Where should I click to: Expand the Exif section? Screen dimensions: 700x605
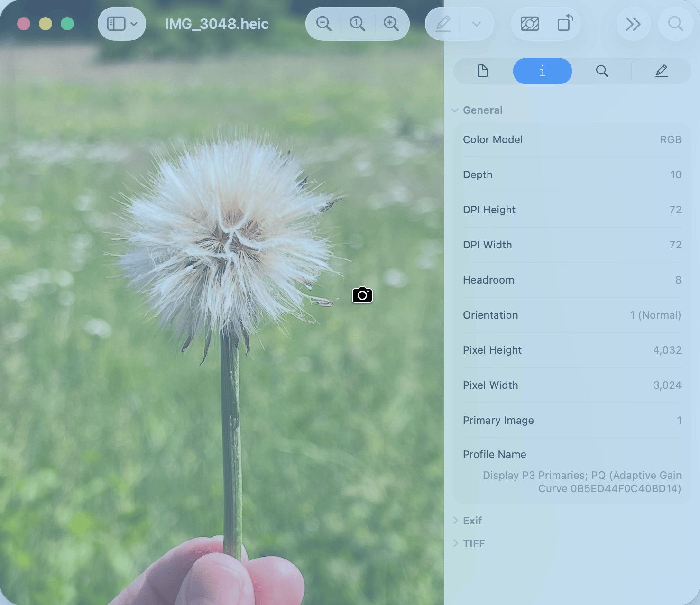click(x=456, y=521)
